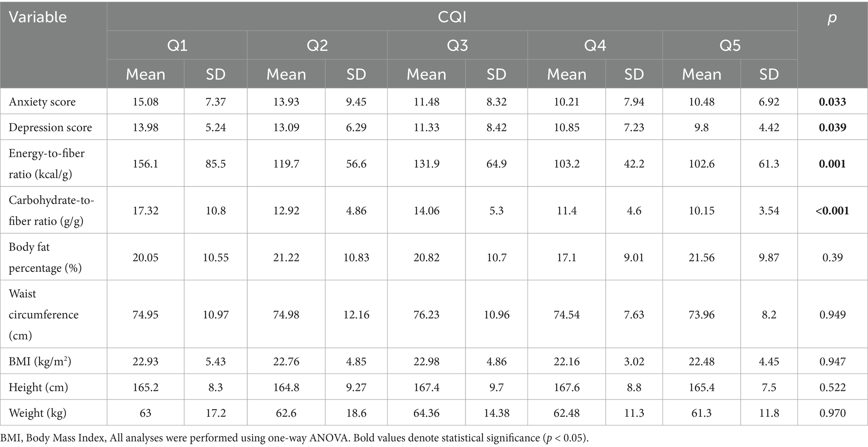Image resolution: width=868 pixels, height=447 pixels.
Task: Select the 76.23 waist circumference value
Action: tap(426, 314)
